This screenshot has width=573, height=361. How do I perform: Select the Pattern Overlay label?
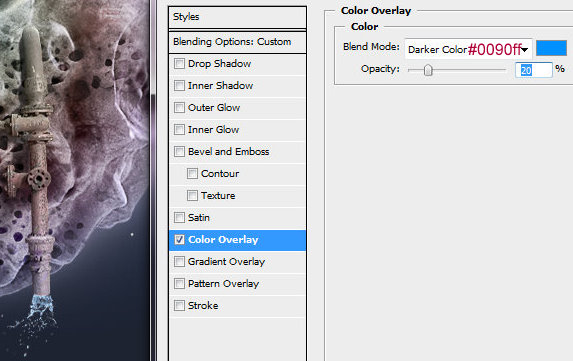[x=223, y=284]
